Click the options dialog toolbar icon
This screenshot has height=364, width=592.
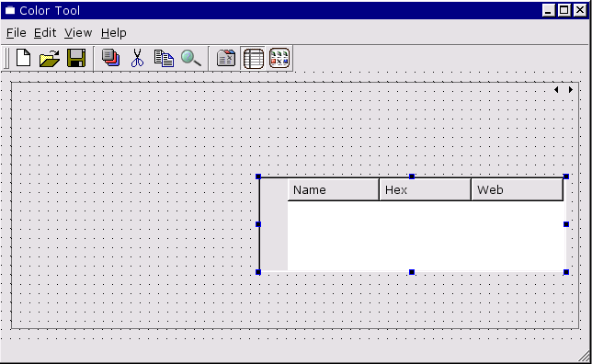(x=226, y=58)
